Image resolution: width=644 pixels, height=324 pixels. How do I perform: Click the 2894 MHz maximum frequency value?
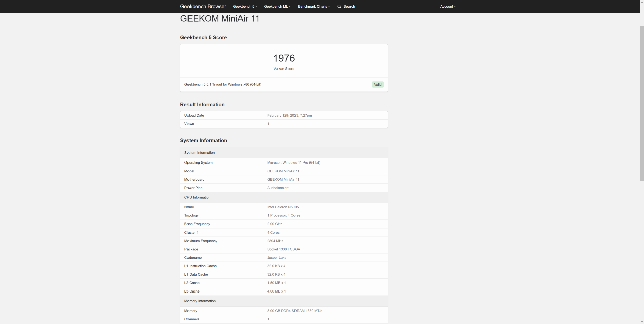[275, 241]
